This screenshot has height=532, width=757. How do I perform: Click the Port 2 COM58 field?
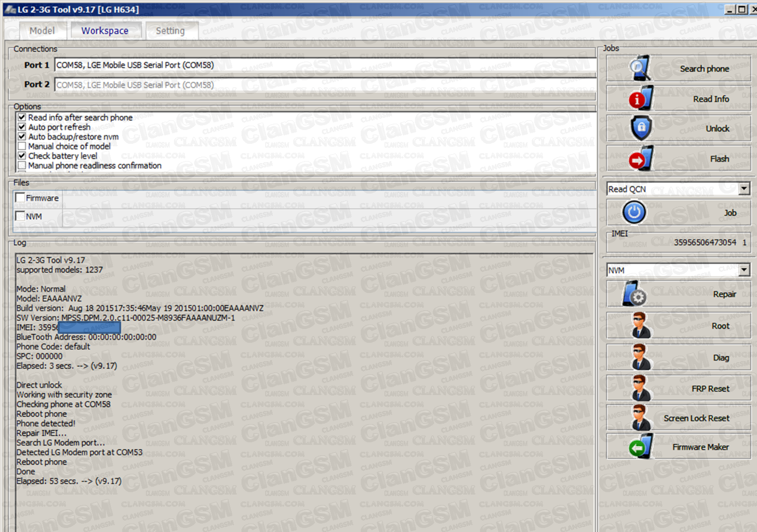pyautogui.click(x=325, y=85)
